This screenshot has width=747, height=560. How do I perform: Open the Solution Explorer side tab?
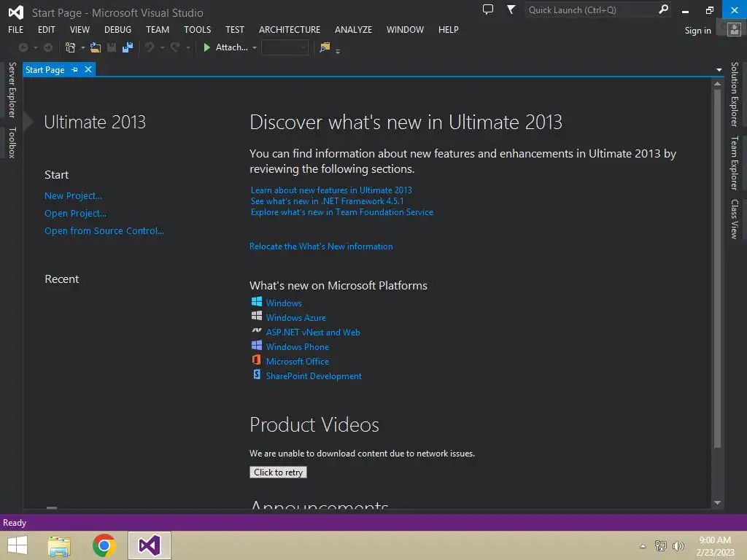pyautogui.click(x=734, y=94)
